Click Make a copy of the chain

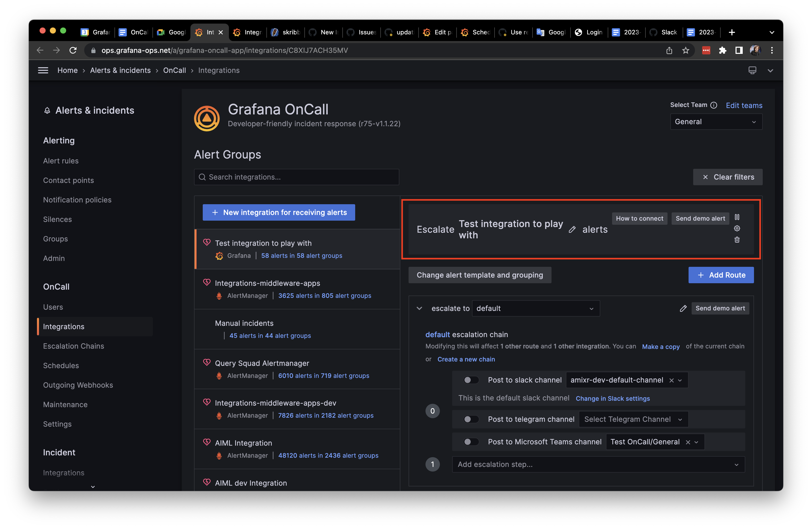tap(661, 347)
